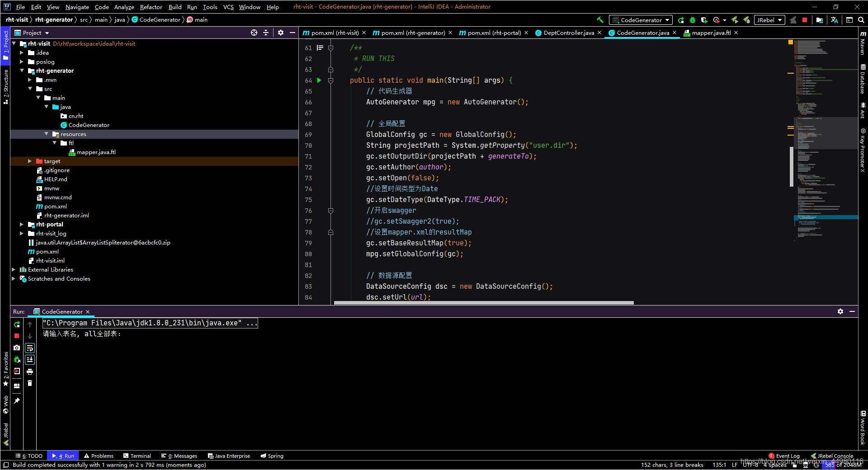Toggle the Favorites tool window sidebar button

5,369
